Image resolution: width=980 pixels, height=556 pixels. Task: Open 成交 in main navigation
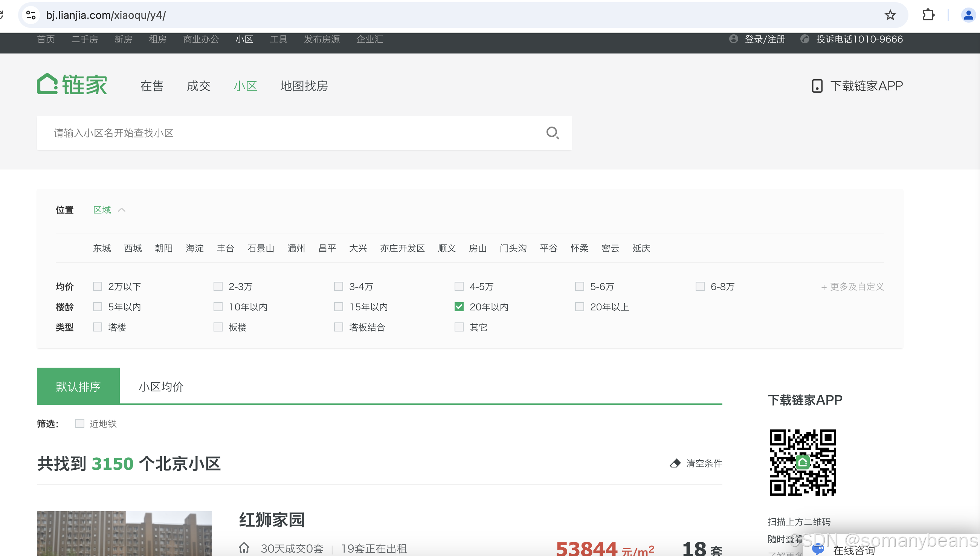198,86
